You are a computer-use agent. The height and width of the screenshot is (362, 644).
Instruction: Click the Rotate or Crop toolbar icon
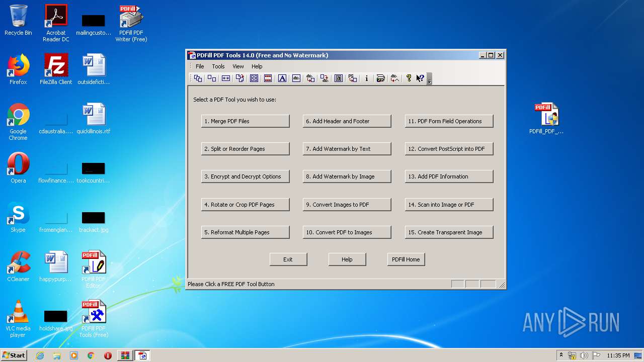pos(240,78)
